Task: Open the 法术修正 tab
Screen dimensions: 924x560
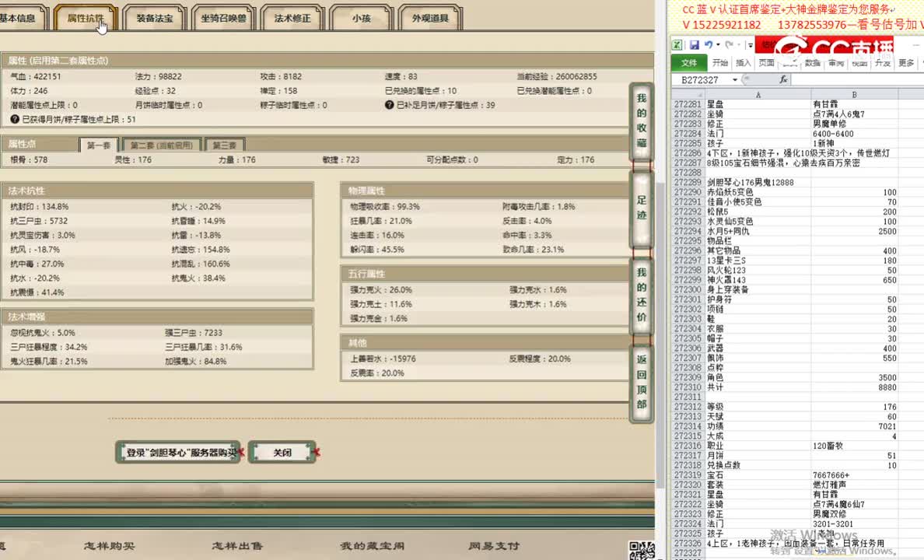Action: [292, 18]
